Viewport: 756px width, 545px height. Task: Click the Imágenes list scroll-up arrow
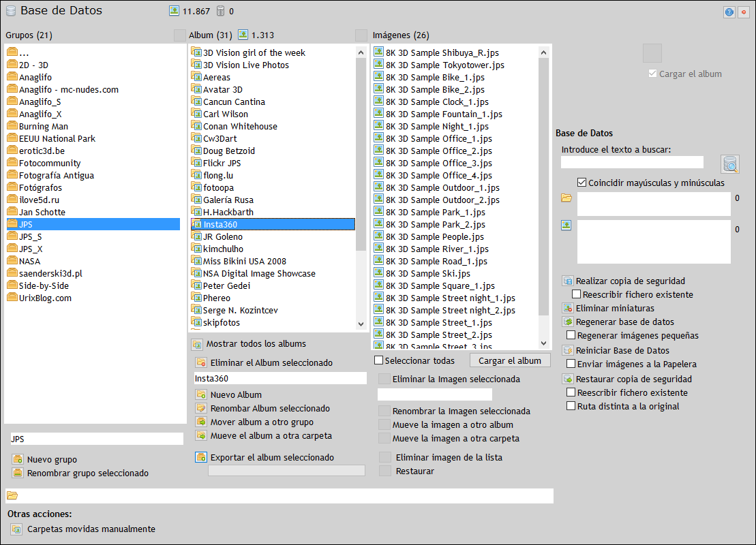pyautogui.click(x=544, y=52)
